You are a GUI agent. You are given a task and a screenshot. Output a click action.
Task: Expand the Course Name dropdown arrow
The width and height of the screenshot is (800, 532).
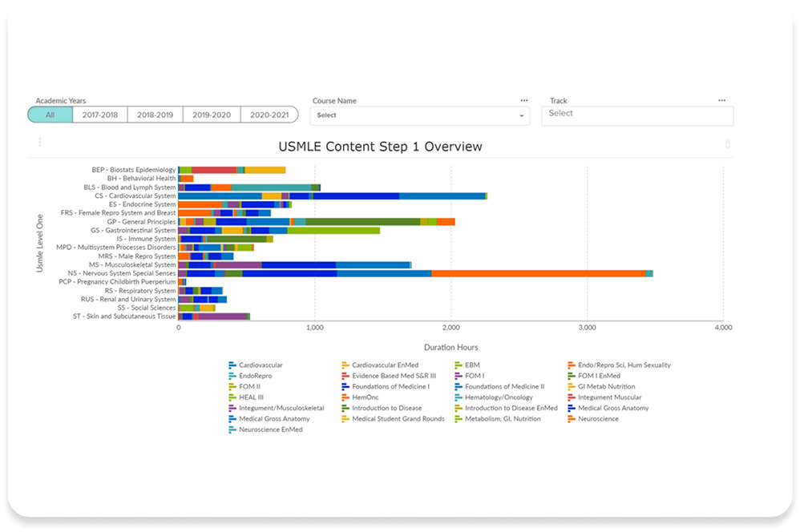(x=522, y=116)
